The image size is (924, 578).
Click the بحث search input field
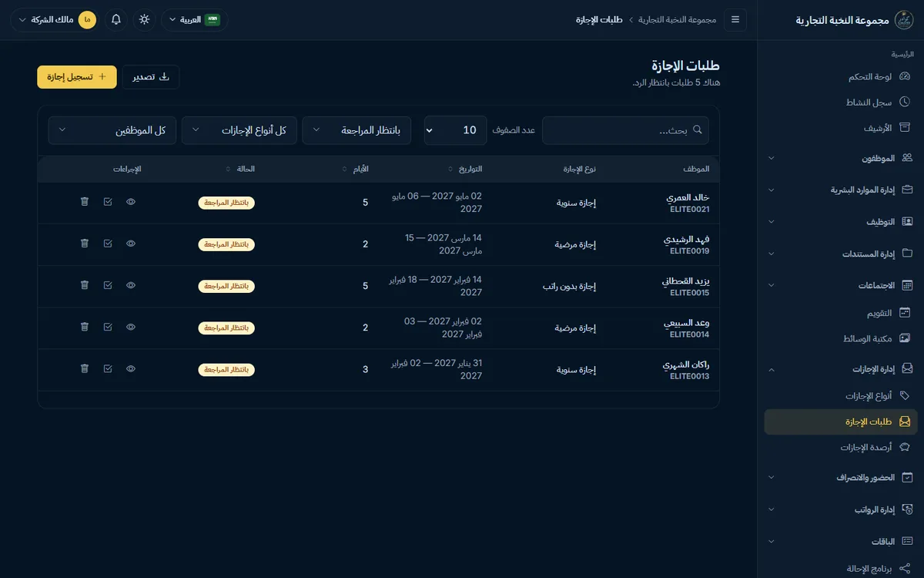625,130
